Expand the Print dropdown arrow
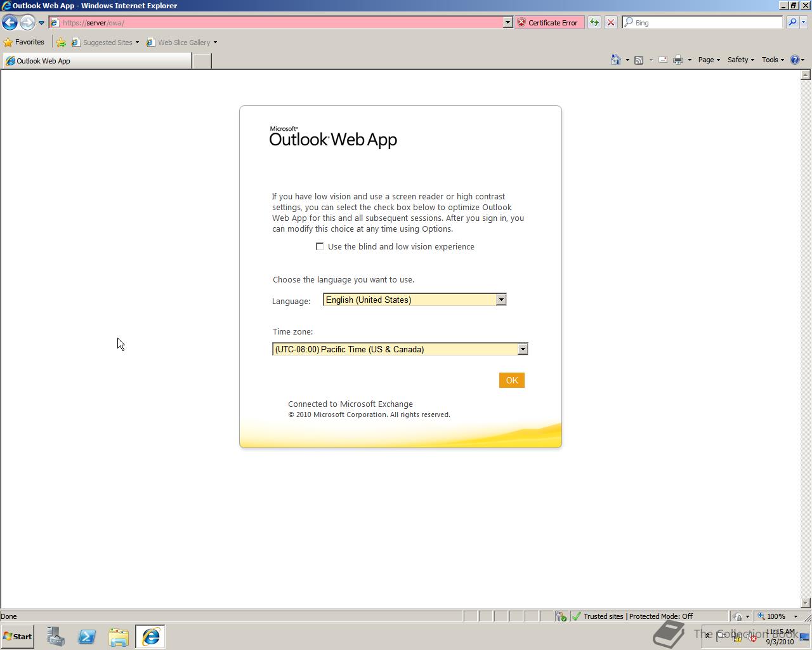Viewport: 812px width, 650px height. point(690,60)
